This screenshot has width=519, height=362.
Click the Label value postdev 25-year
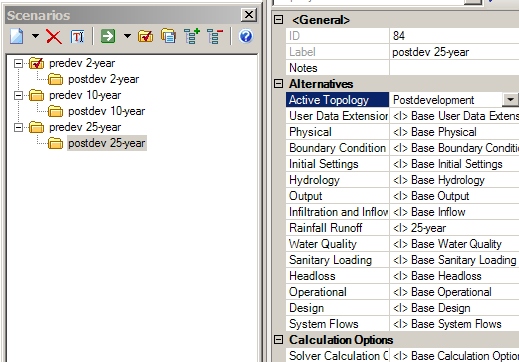(x=431, y=52)
